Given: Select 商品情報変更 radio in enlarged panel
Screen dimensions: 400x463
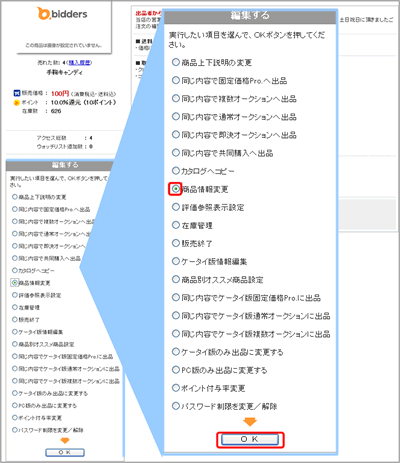Looking at the screenshot, I should pos(176,189).
